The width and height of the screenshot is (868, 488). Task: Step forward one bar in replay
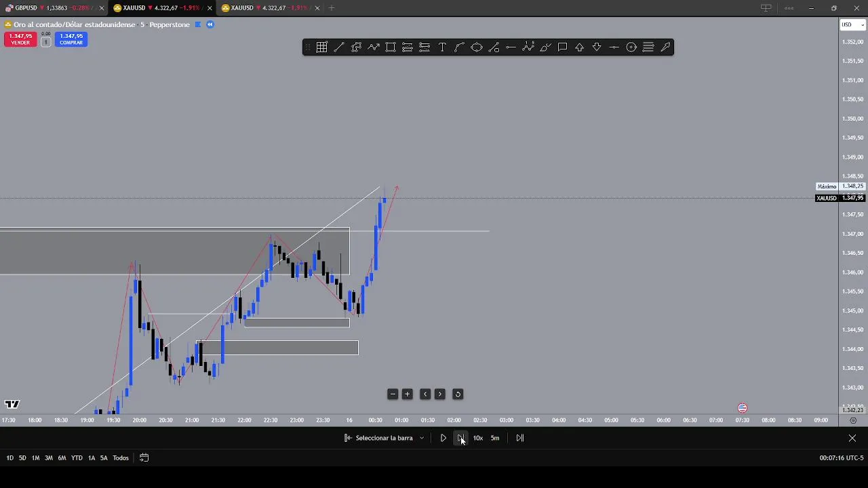click(x=460, y=438)
